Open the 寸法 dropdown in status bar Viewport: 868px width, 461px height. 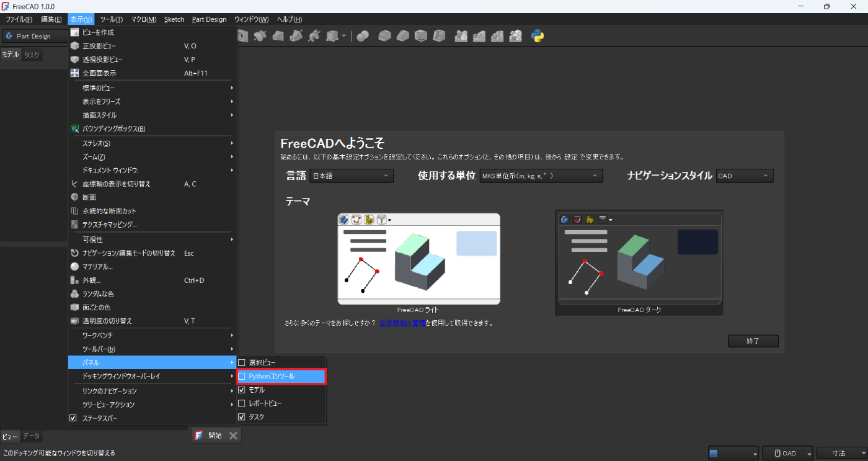(841, 453)
